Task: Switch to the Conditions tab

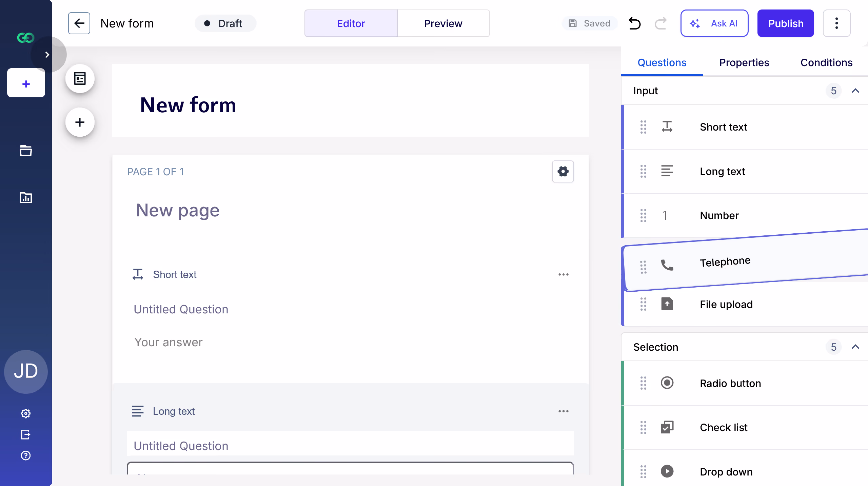Action: (826, 62)
